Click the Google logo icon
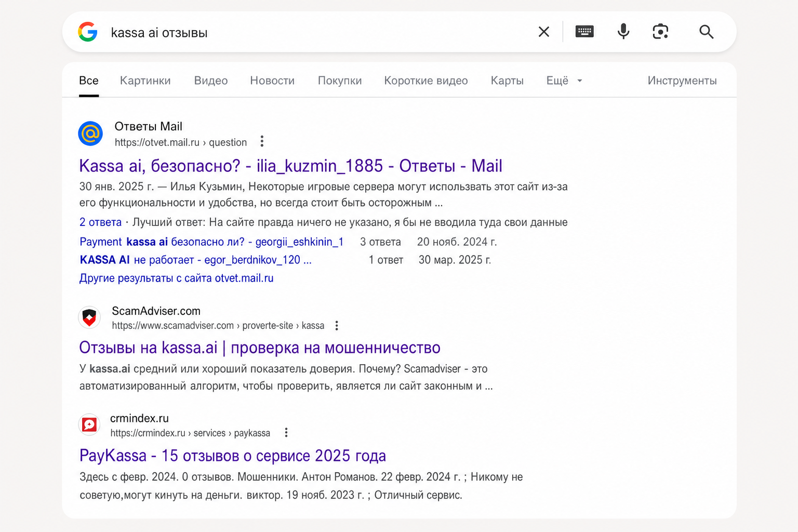This screenshot has width=798, height=532. 88,32
